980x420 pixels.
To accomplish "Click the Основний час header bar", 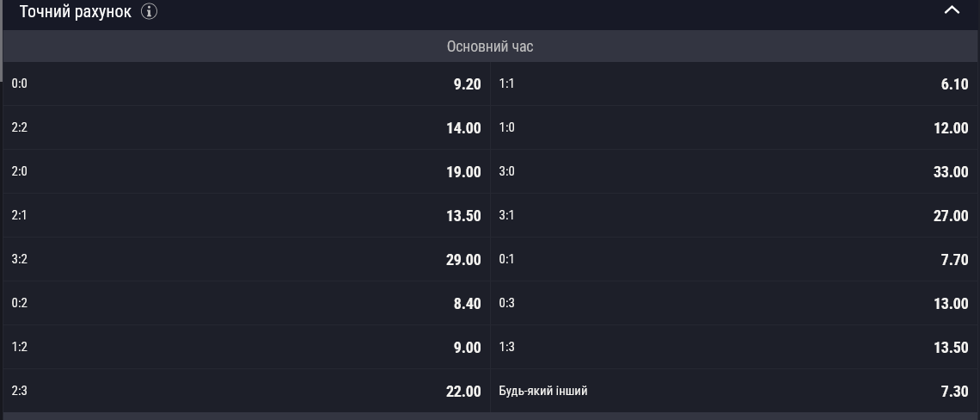I will pos(490,46).
